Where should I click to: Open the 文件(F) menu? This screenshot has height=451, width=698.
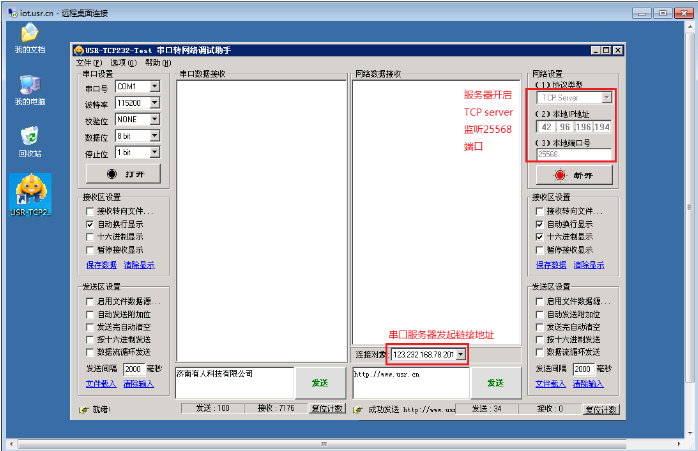pyautogui.click(x=83, y=62)
